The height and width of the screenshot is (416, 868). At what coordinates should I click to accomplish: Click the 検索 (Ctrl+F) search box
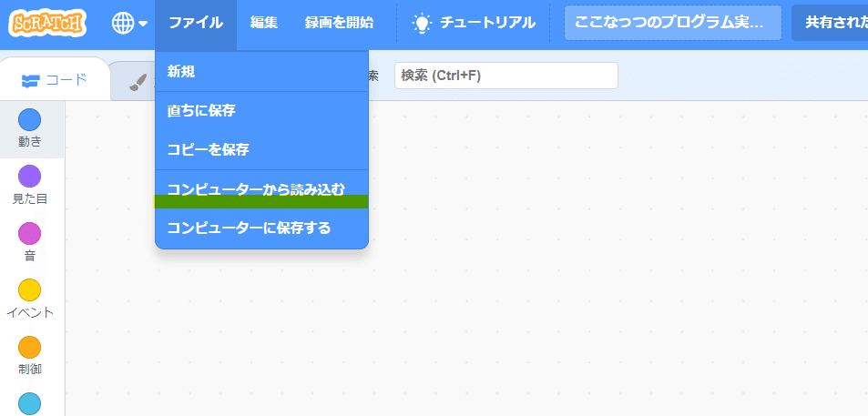pyautogui.click(x=506, y=76)
